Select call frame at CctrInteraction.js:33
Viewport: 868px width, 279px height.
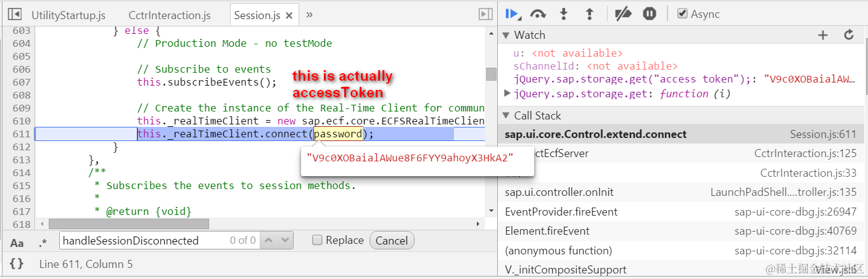(680, 173)
